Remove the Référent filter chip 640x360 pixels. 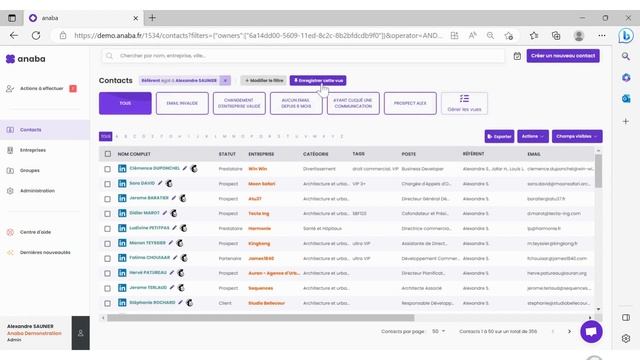coord(225,80)
